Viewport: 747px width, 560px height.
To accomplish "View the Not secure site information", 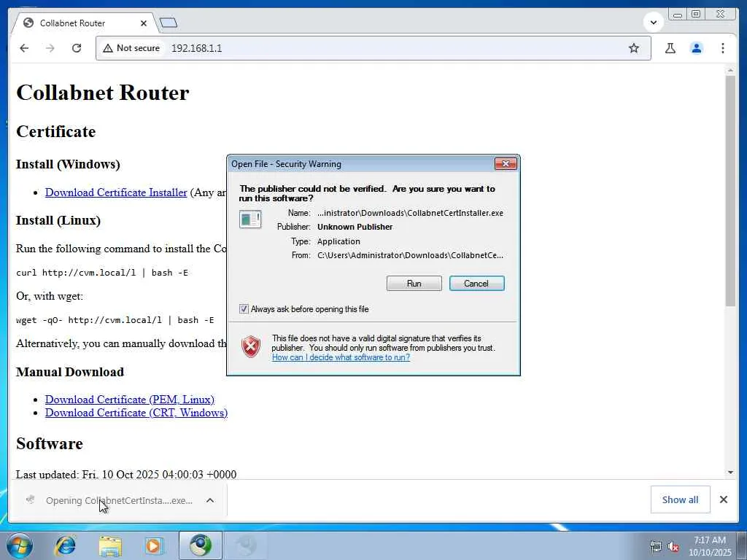I will coord(131,48).
